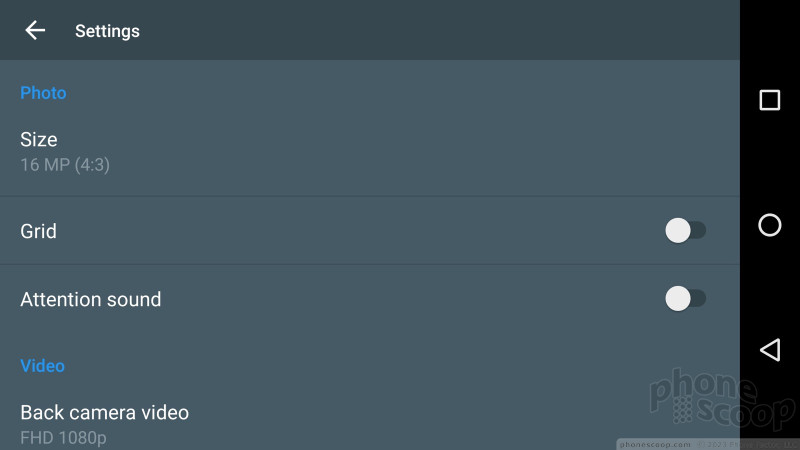Tap the Attention sound label
This screenshot has width=800, height=450.
pyautogui.click(x=91, y=299)
